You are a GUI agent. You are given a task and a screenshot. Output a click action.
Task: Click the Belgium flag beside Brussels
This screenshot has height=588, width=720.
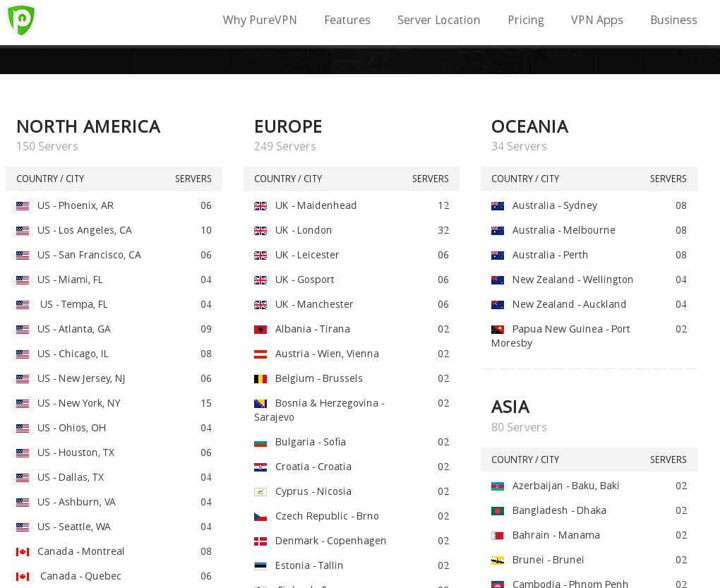[x=260, y=379]
